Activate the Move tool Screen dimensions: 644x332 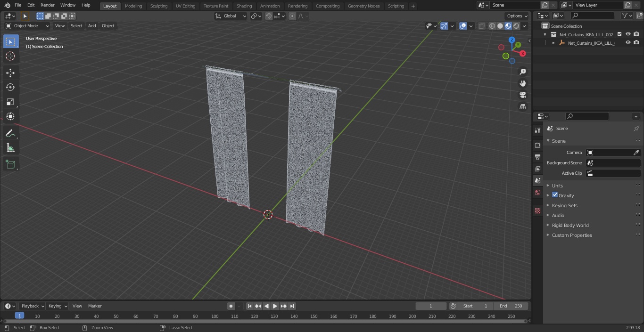pyautogui.click(x=10, y=73)
